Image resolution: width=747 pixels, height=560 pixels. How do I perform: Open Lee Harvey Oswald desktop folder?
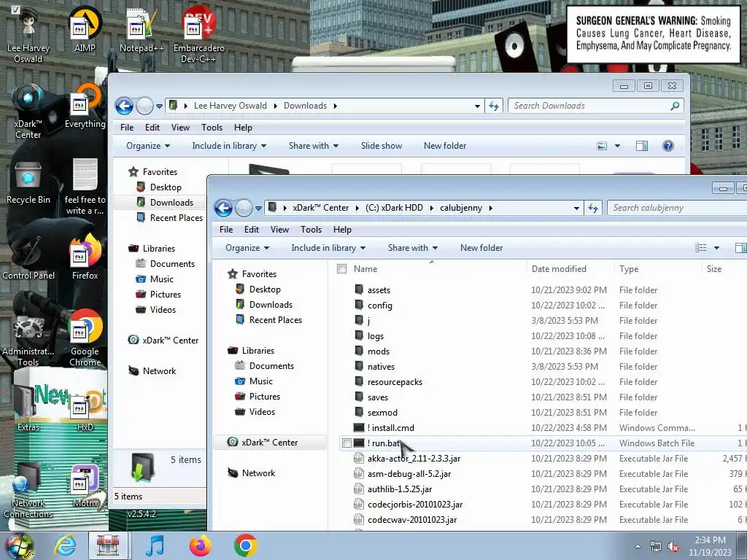click(x=28, y=34)
